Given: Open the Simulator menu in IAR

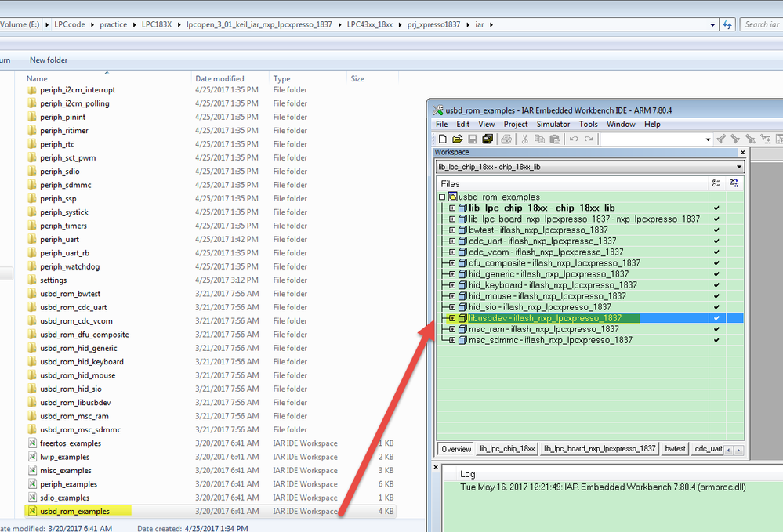Looking at the screenshot, I should pyautogui.click(x=553, y=124).
